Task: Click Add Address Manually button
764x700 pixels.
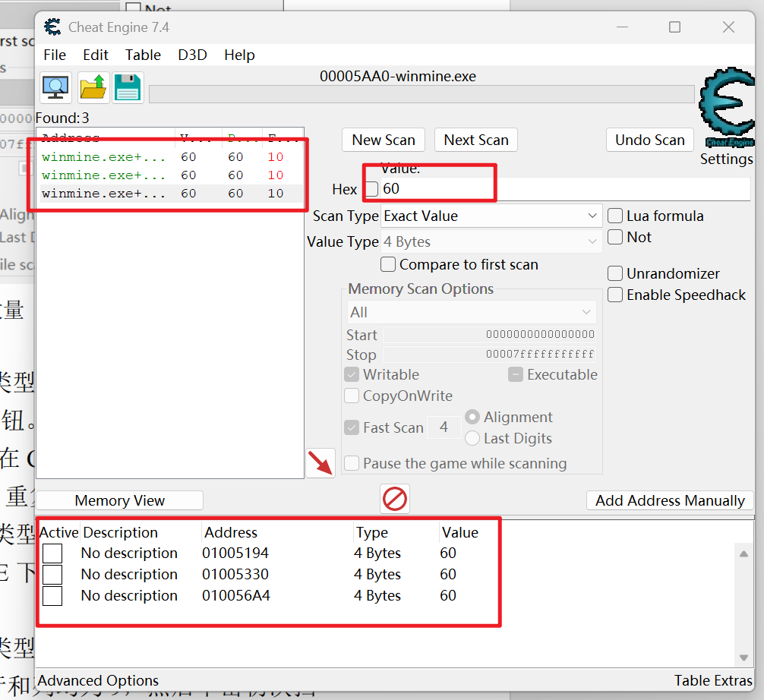Action: point(670,501)
